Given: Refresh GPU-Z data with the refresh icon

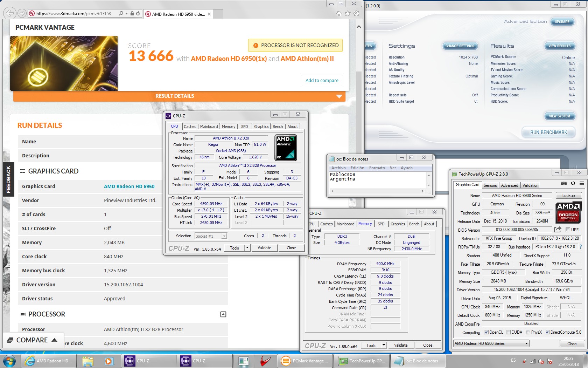Looking at the screenshot, I should coord(573,183).
